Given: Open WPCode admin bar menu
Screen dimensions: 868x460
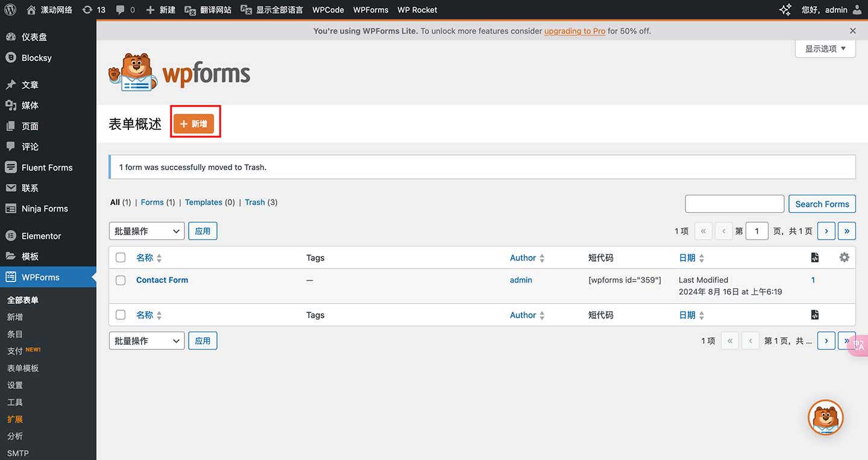Looking at the screenshot, I should pos(328,10).
